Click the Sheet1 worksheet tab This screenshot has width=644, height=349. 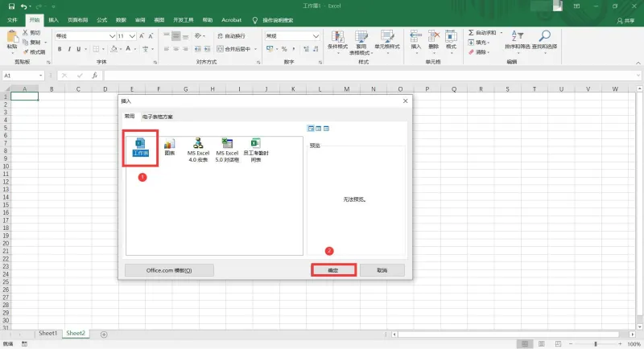47,334
